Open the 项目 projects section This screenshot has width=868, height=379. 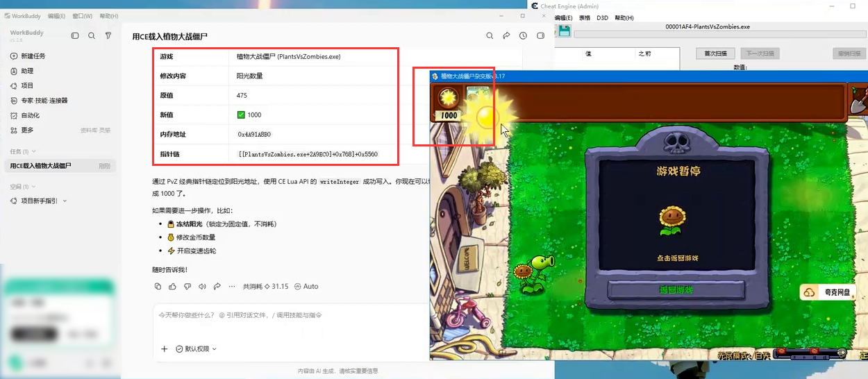[x=27, y=85]
